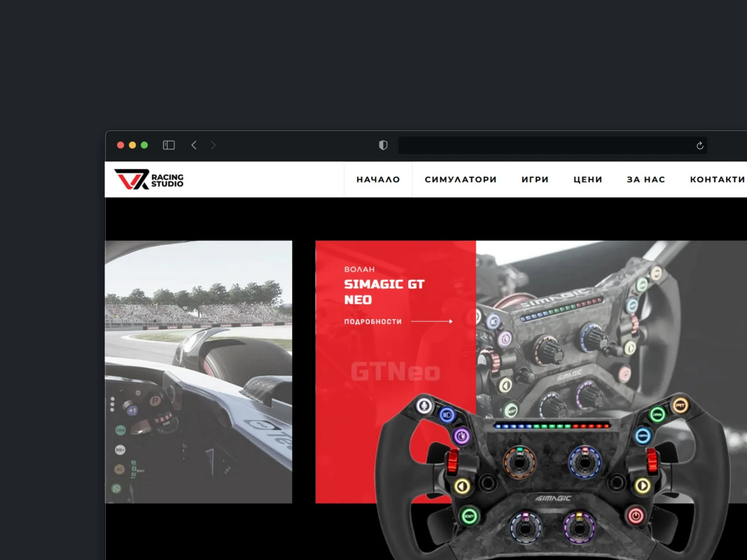Open the ЦЕНИ menu item
This screenshot has height=560, width=747.
click(x=588, y=180)
